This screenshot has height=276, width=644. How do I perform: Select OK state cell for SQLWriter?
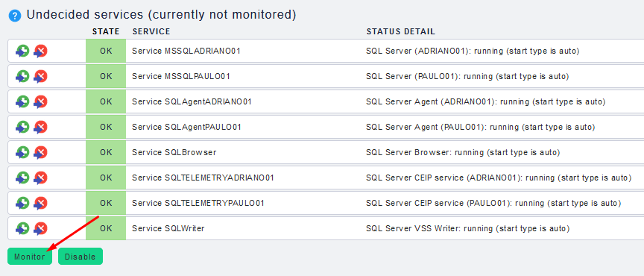coord(106,228)
